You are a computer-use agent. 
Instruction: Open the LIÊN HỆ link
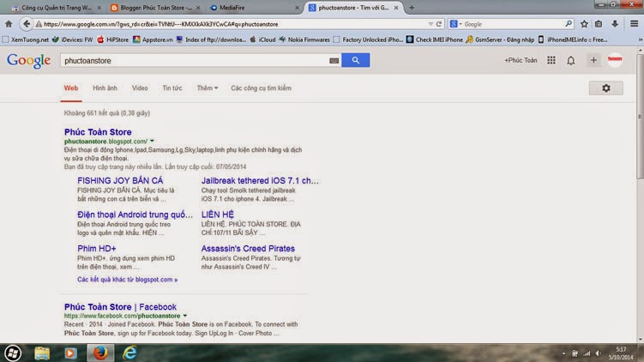[x=217, y=214]
